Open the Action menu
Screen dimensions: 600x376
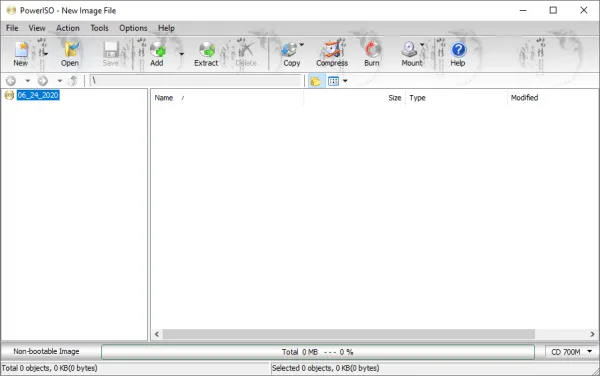68,28
